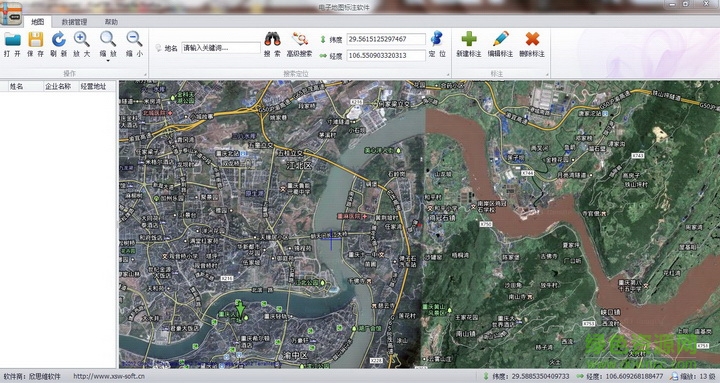The image size is (720, 383).
Task: Click the status bar zoom level icon
Action: pos(674,376)
